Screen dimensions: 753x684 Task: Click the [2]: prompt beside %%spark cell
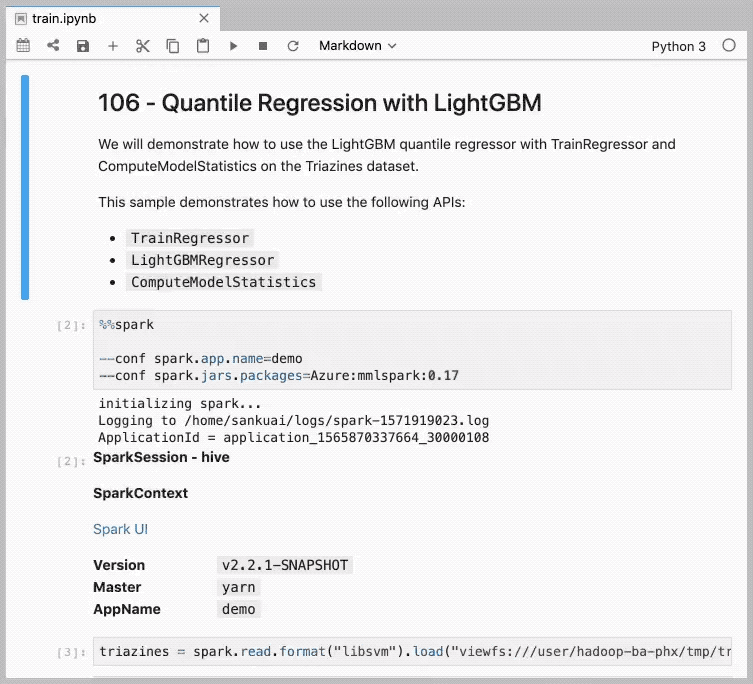(72, 326)
